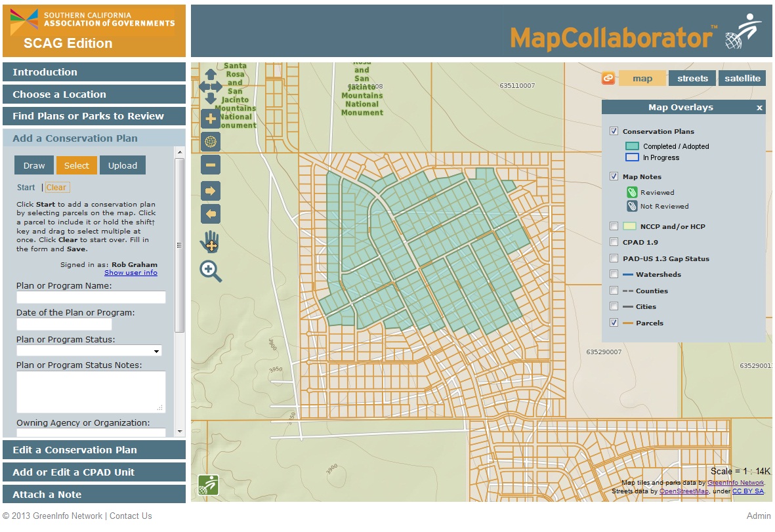Click 2013 GreenInfo Network footer text
This screenshot has width=775, height=532.
[x=52, y=516]
